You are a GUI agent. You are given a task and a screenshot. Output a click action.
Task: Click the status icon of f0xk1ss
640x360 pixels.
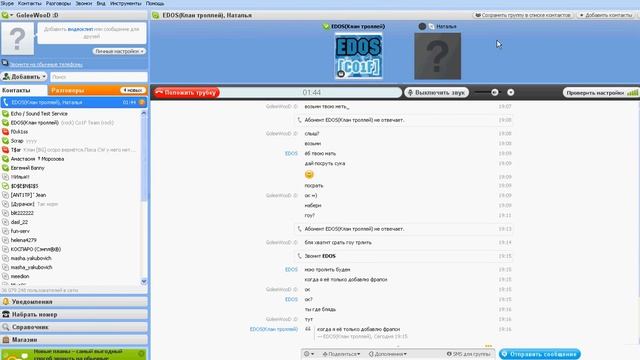5,132
